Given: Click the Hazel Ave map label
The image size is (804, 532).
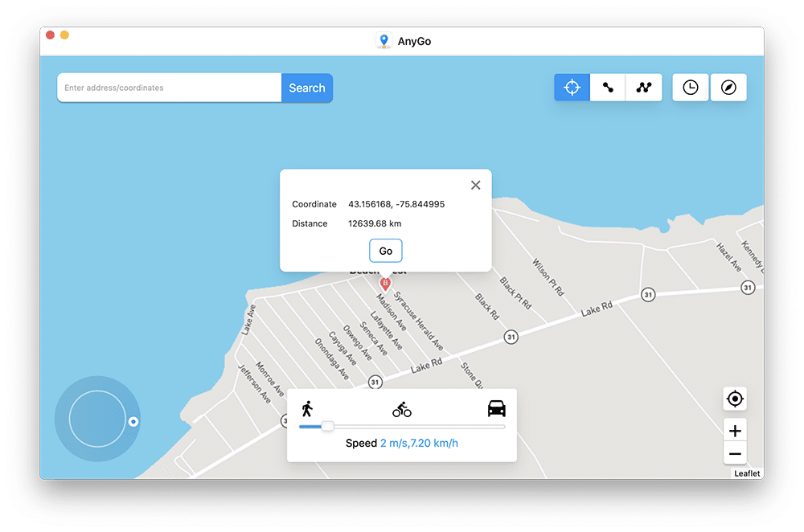Looking at the screenshot, I should click(x=728, y=257).
